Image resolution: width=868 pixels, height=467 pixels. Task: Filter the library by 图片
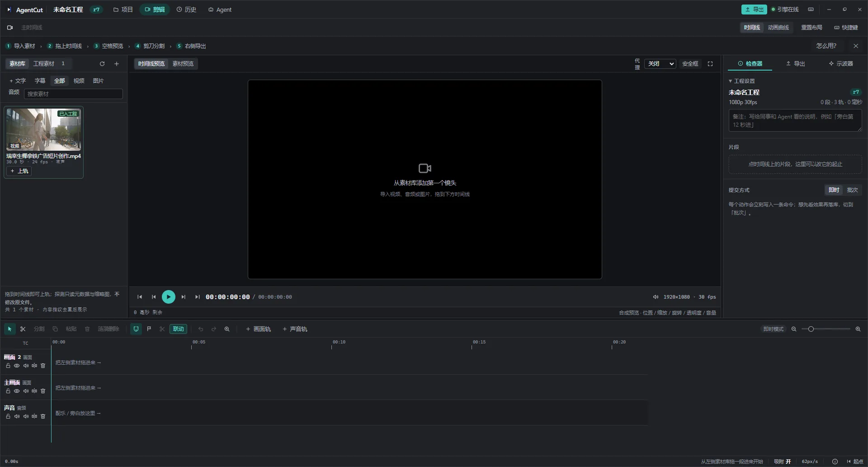tap(98, 81)
